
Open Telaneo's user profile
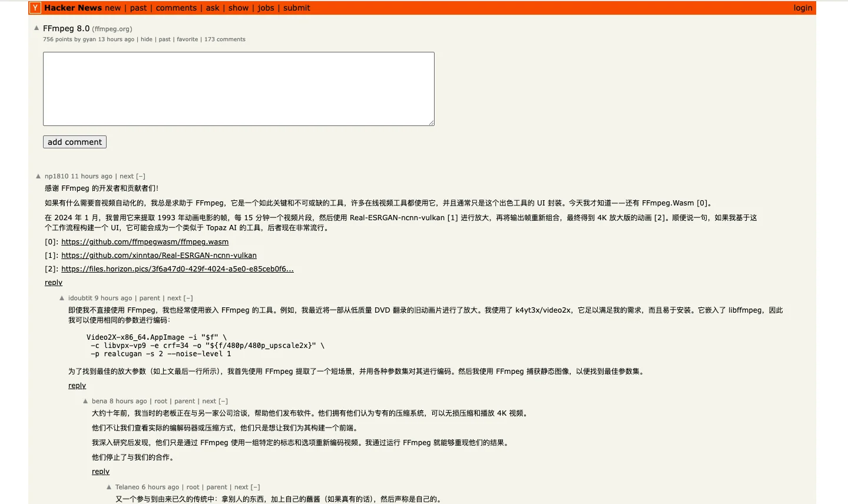(127, 487)
